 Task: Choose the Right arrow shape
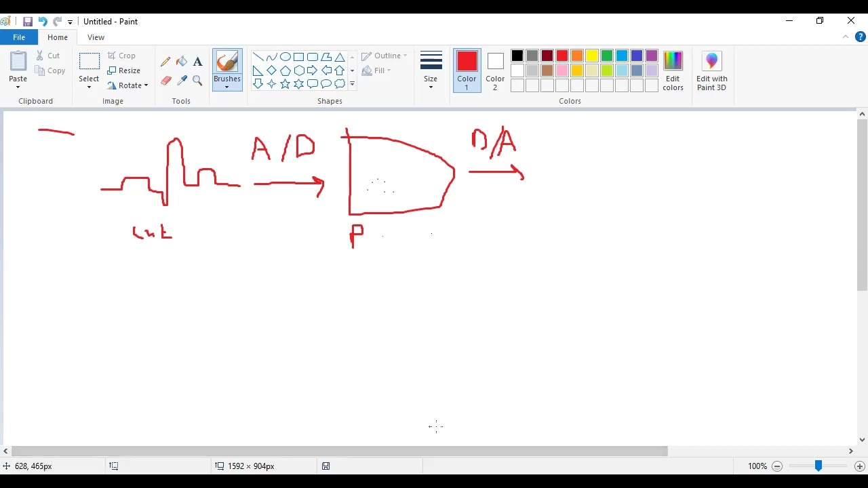(x=312, y=70)
